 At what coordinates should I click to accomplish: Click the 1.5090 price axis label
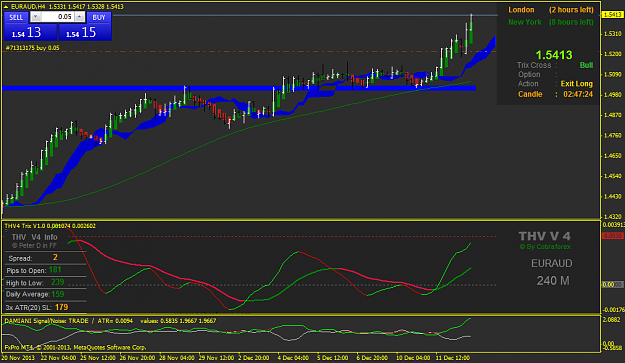tap(613, 75)
